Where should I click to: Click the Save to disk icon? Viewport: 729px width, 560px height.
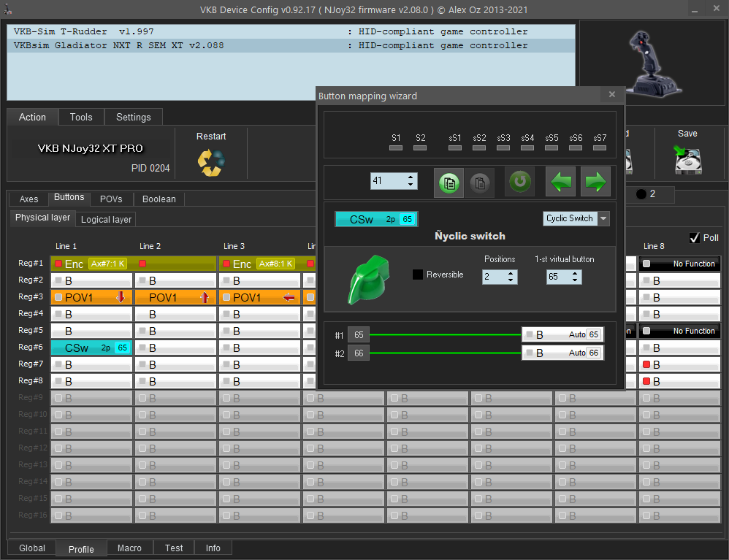687,160
